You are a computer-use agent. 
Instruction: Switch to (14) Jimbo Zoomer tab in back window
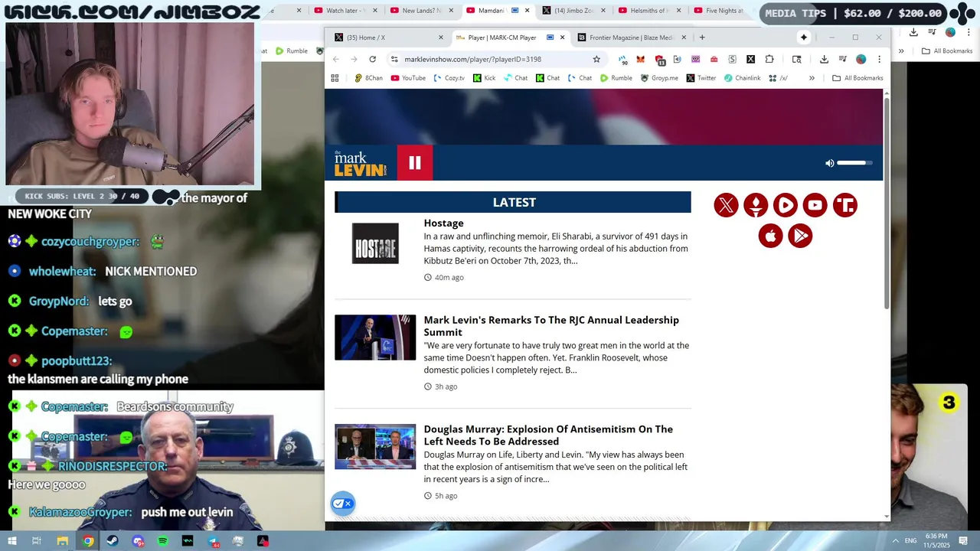tap(568, 11)
